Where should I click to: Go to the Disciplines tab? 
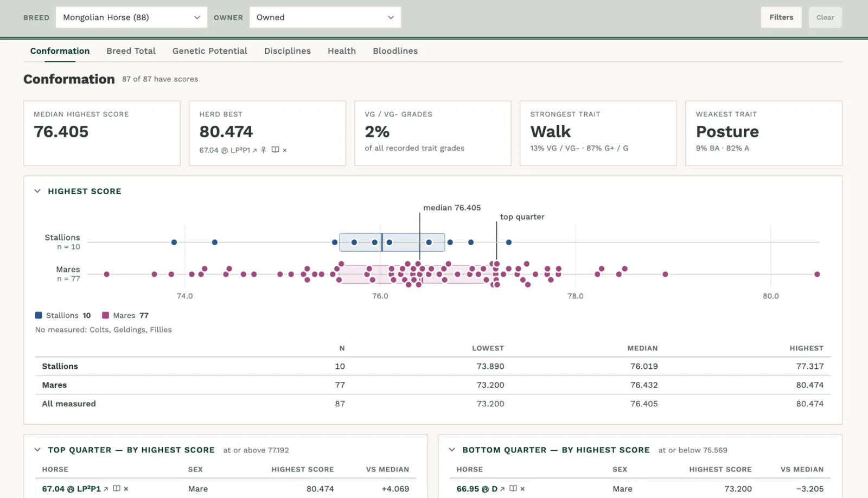tap(288, 51)
